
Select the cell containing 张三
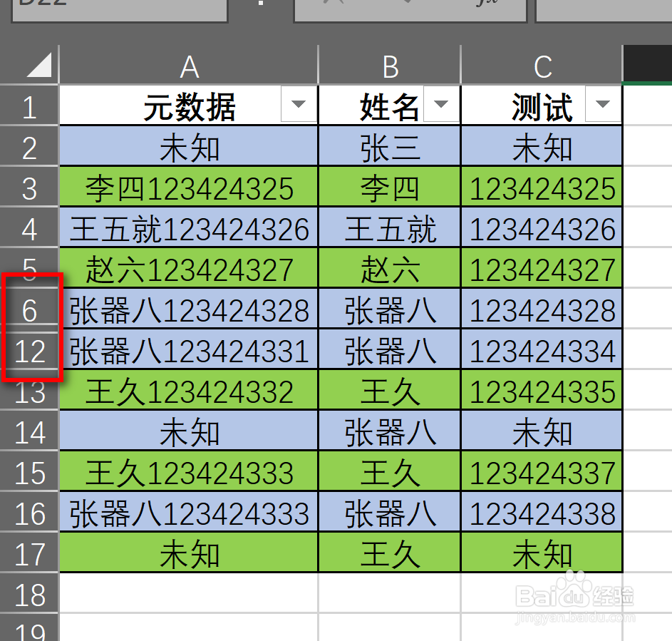coord(389,146)
